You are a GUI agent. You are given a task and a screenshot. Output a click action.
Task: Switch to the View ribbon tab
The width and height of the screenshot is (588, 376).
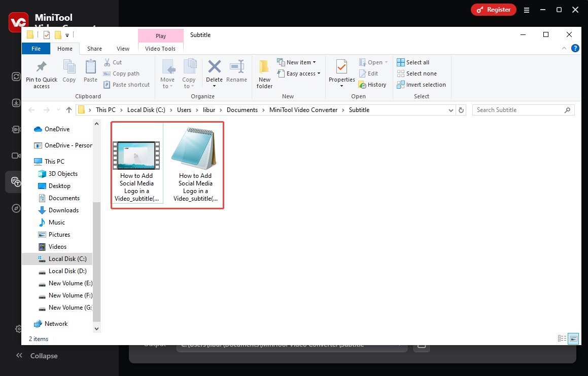pos(123,49)
